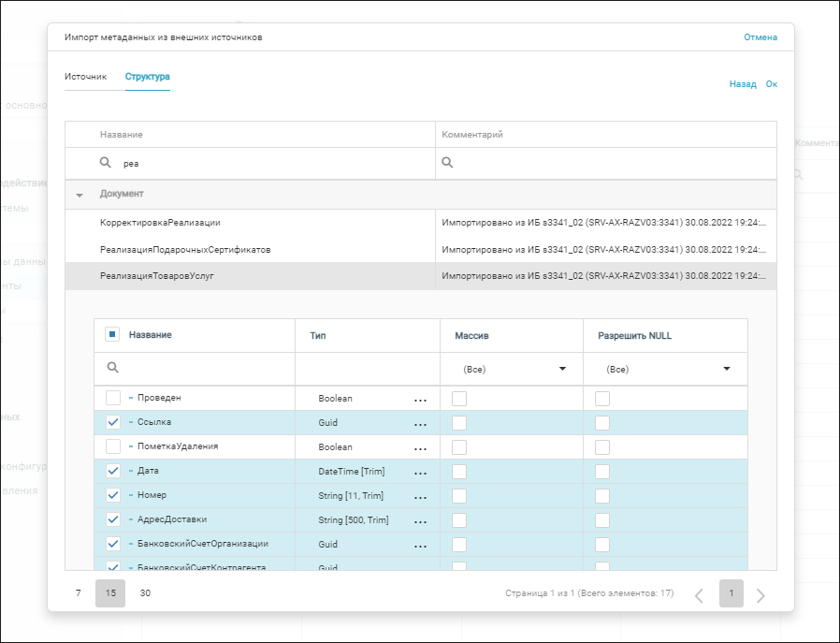Go to next page arrow
Image resolution: width=840 pixels, height=643 pixels.
[760, 595]
